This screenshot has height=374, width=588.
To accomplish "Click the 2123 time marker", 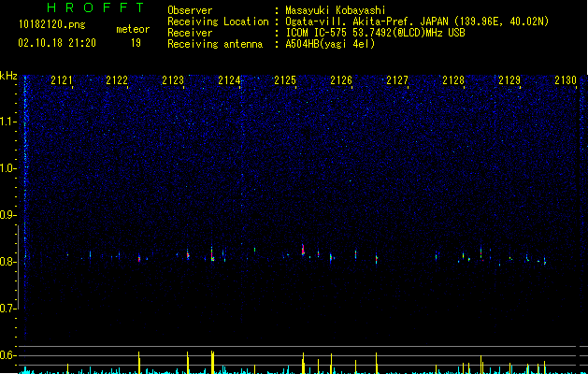I will click(x=173, y=80).
